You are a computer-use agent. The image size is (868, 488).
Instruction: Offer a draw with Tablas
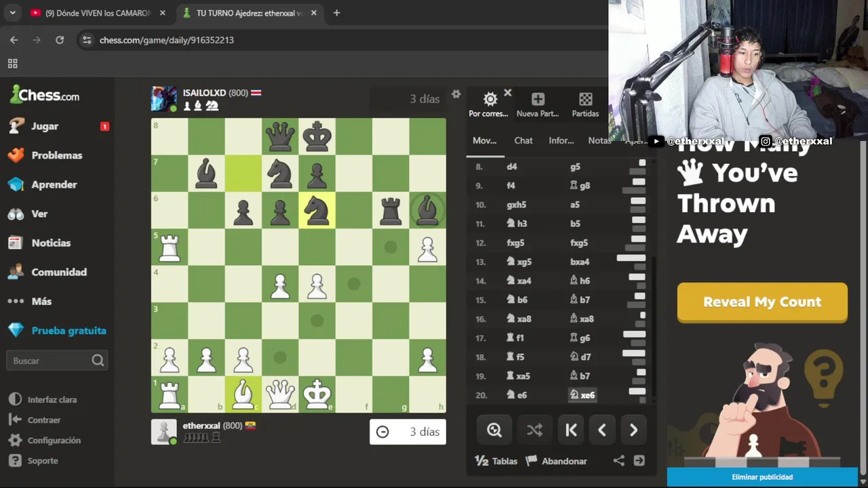point(496,461)
